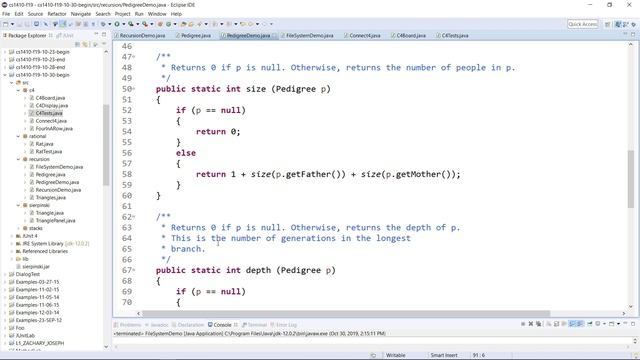Collapse the sierpinski package in tree
Viewport: 640px width, 360px height.
(18, 205)
